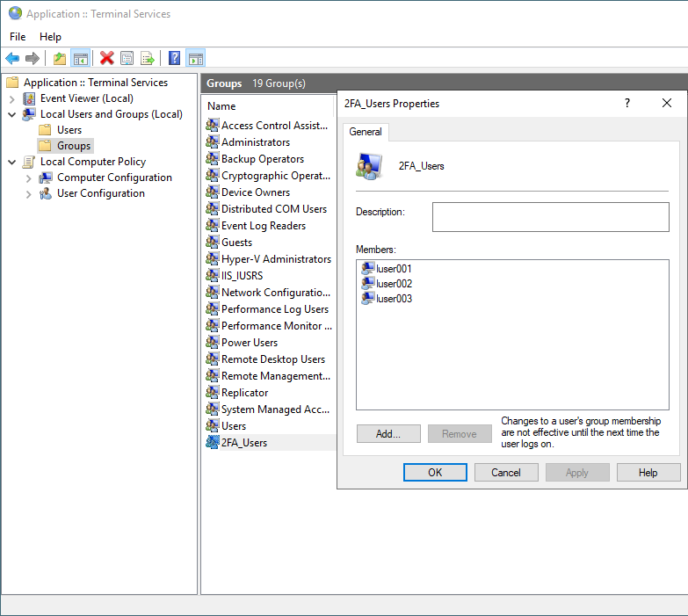Click the Export List toolbar icon
This screenshot has width=688, height=616.
click(148, 59)
